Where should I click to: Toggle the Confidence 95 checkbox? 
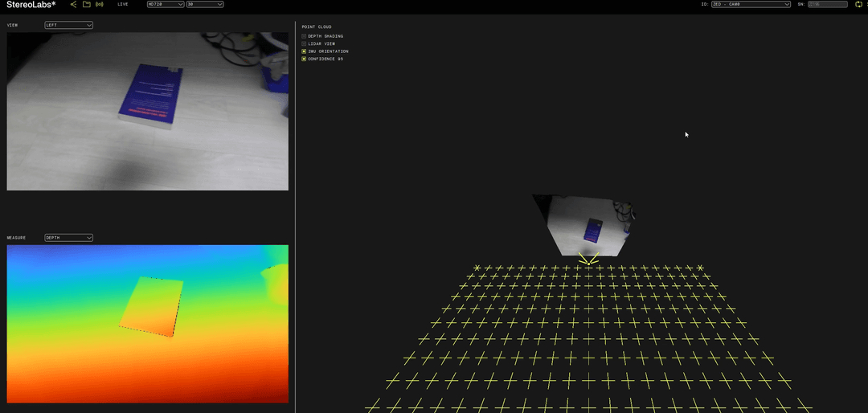tap(304, 59)
